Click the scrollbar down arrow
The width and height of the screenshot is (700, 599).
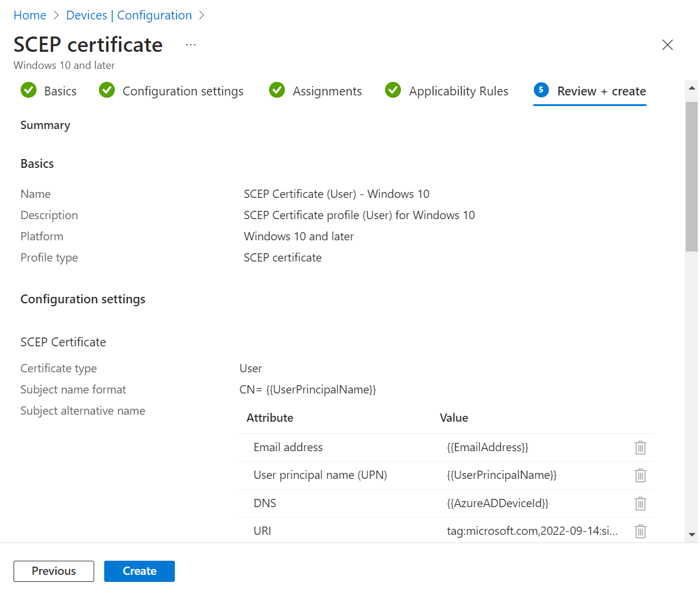coord(692,535)
